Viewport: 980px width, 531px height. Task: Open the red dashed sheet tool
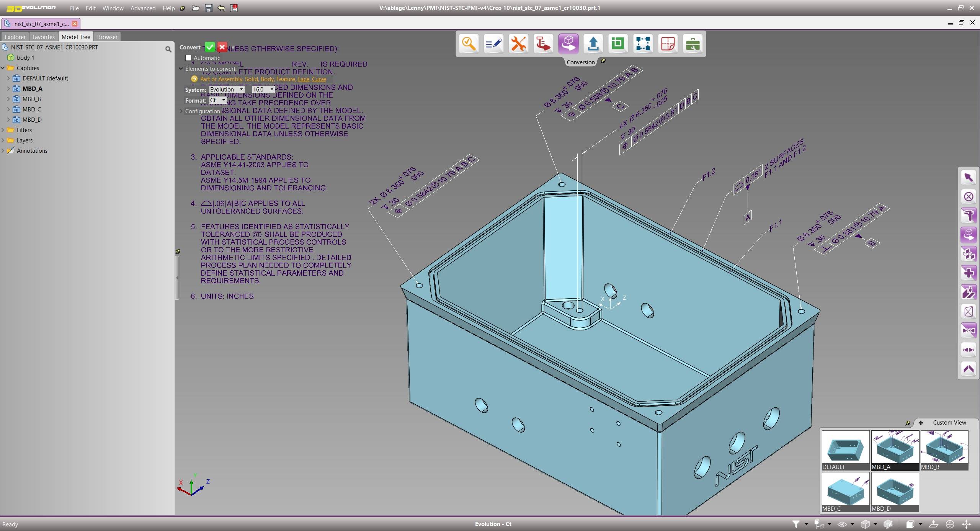click(668, 44)
